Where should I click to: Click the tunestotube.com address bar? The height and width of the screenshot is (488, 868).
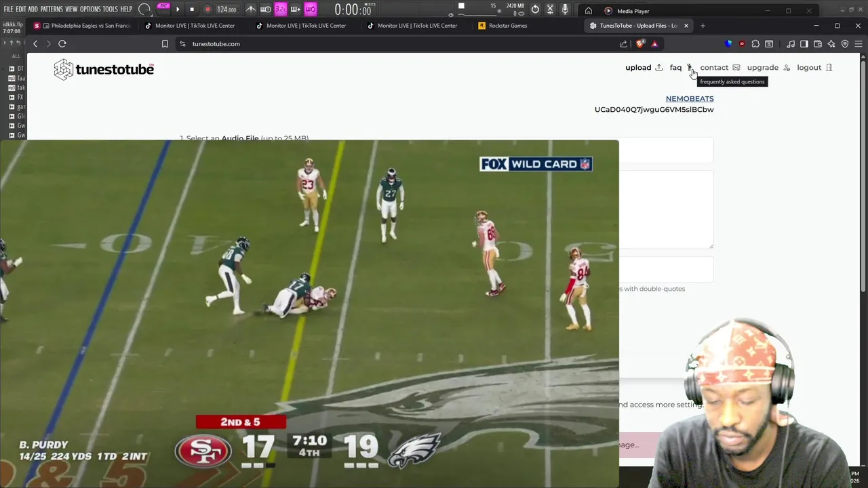[216, 44]
